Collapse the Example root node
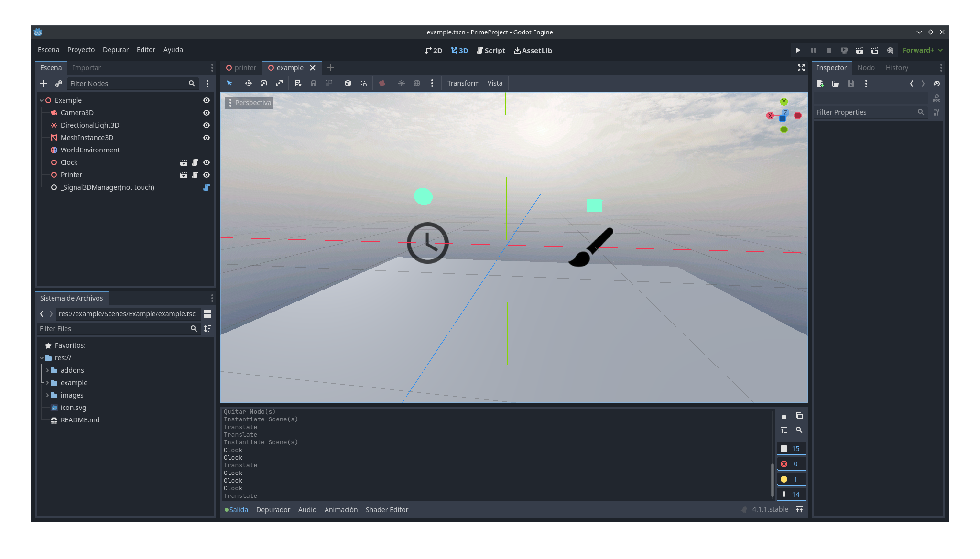 pyautogui.click(x=42, y=100)
